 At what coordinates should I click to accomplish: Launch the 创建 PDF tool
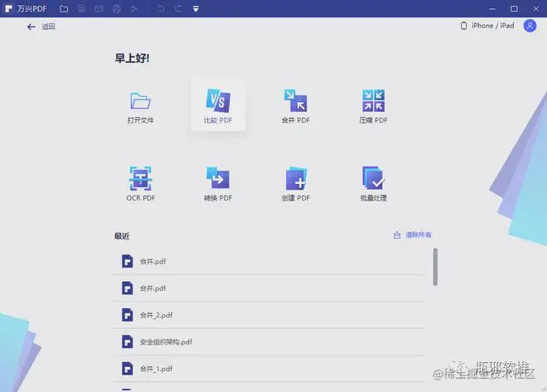coord(296,184)
